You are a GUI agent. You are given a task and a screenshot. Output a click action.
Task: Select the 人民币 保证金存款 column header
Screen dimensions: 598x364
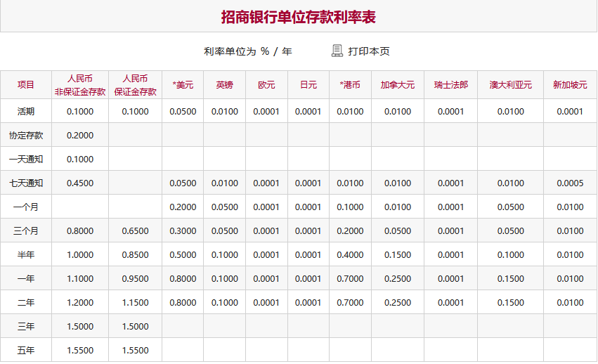tap(136, 85)
